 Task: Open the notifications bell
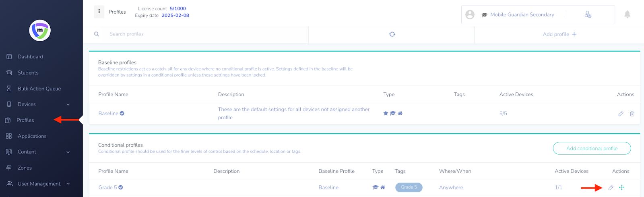pyautogui.click(x=627, y=15)
